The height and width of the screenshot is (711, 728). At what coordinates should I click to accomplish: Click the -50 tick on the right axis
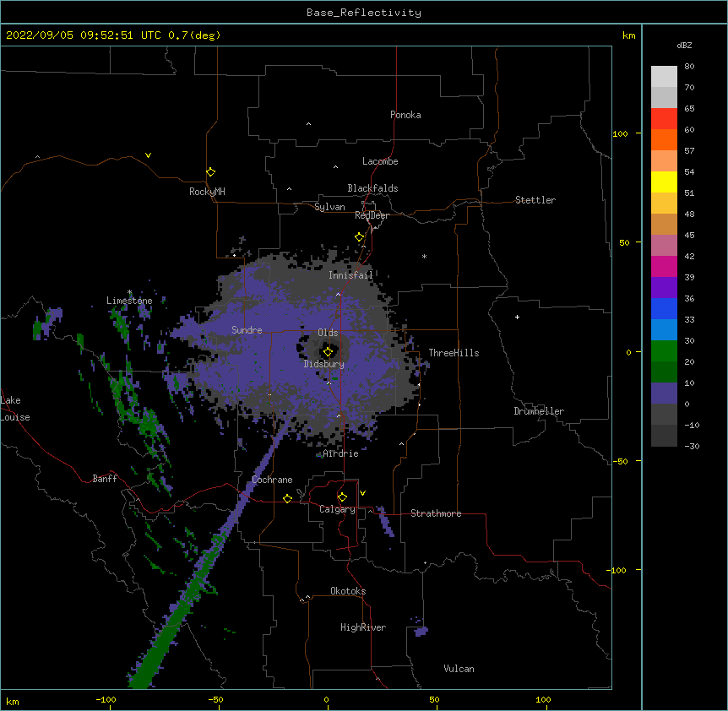coord(620,461)
